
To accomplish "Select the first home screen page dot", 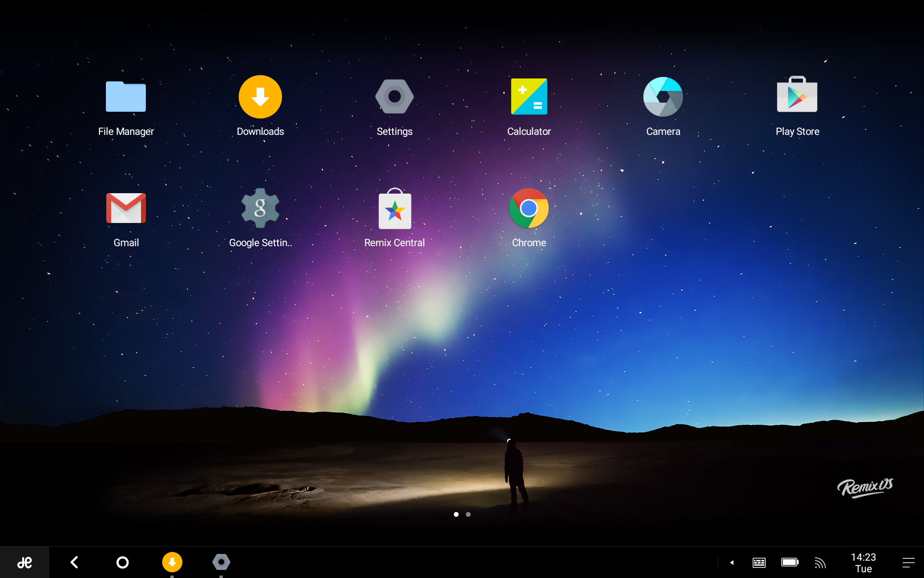I will coord(456,514).
